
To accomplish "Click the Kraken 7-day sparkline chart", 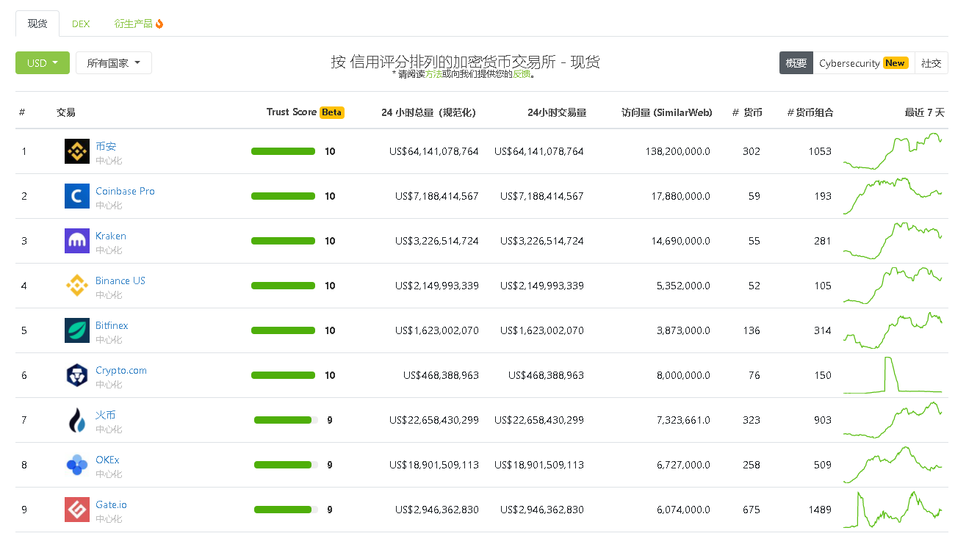I will pos(893,241).
